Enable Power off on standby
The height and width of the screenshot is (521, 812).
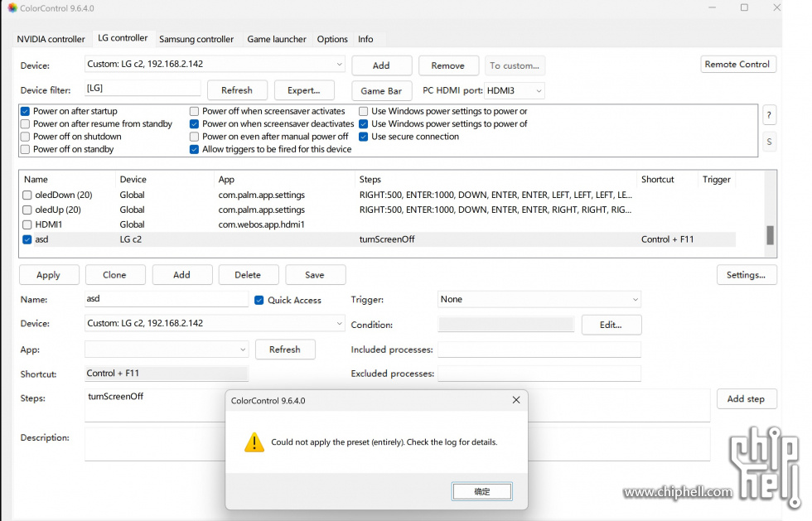tap(25, 149)
